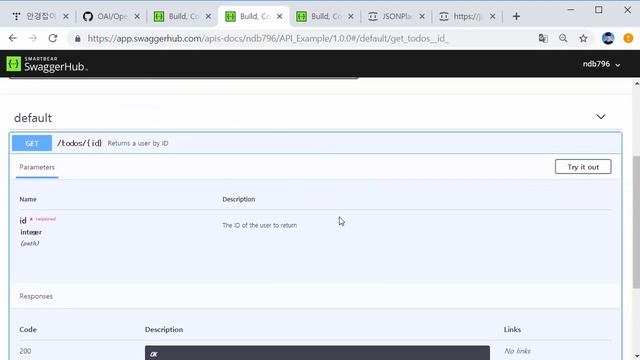Close the OAI GitHub tab
The image size is (640, 360).
click(x=137, y=16)
